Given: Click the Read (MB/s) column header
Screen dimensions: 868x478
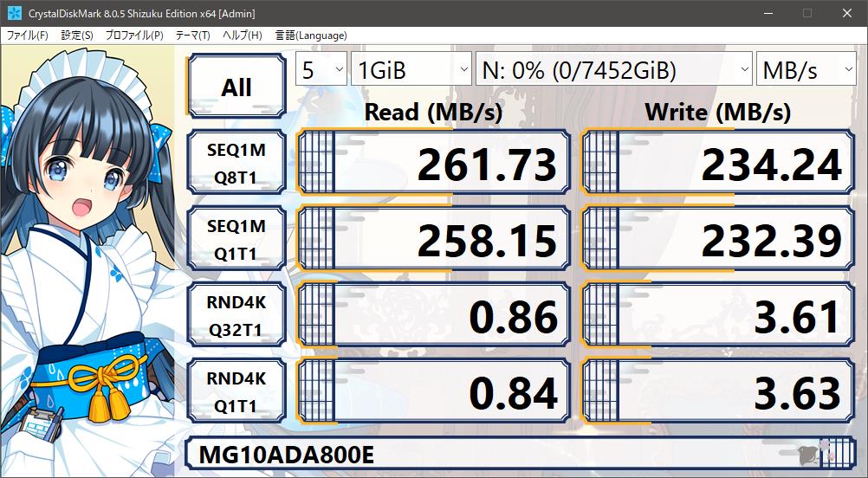Looking at the screenshot, I should [x=433, y=112].
